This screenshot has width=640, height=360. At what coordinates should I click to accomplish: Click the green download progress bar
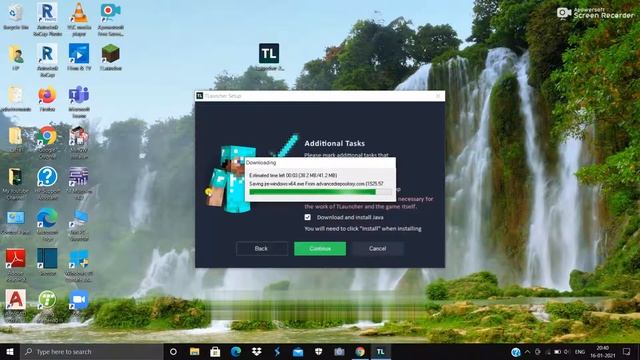coord(321,192)
